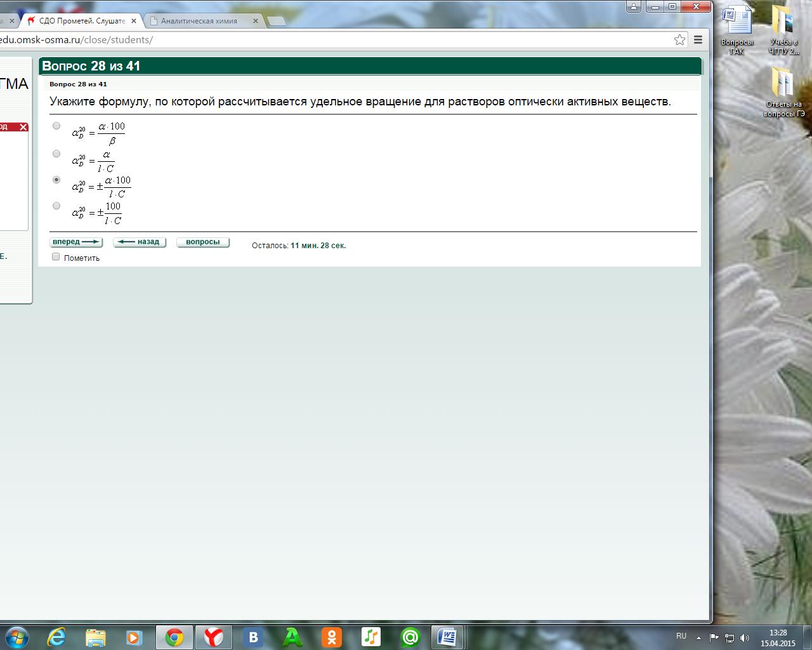The image size is (812, 650).
Task: Open the music note app in taskbar
Action: [x=371, y=637]
